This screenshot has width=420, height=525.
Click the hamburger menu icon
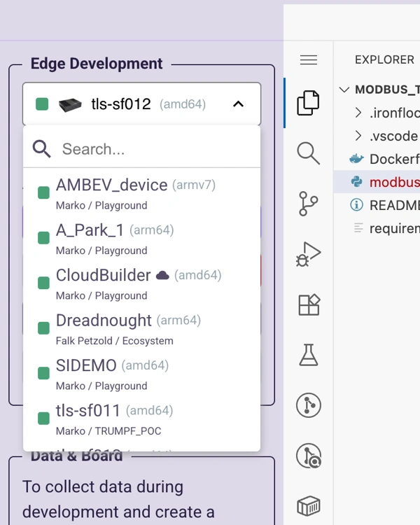coord(308,60)
